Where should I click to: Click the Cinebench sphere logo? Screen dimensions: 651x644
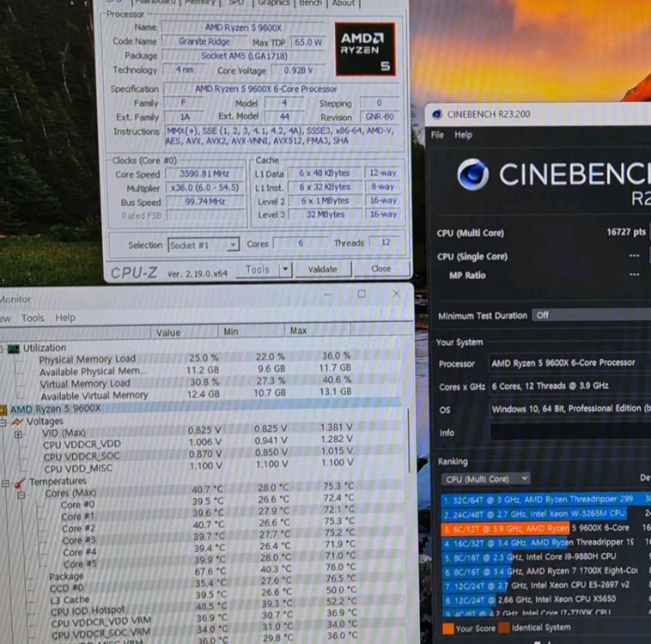point(473,174)
